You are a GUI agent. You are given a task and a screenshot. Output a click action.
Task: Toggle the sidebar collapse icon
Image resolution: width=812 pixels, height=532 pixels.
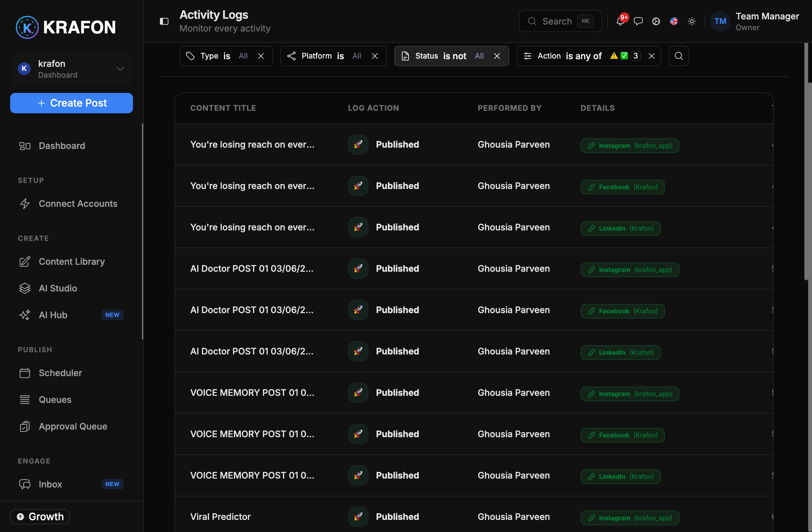(164, 22)
